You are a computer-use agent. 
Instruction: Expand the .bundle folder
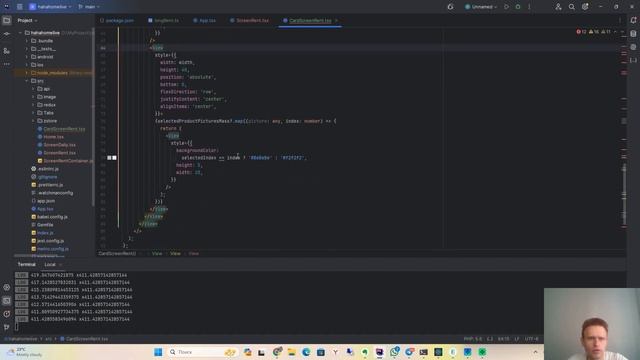[27, 41]
